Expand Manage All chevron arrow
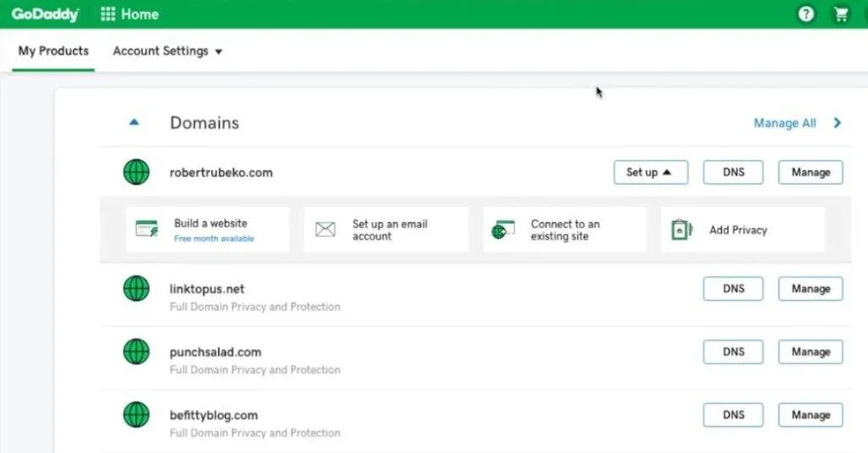Viewport: 868px width, 453px height. click(837, 123)
